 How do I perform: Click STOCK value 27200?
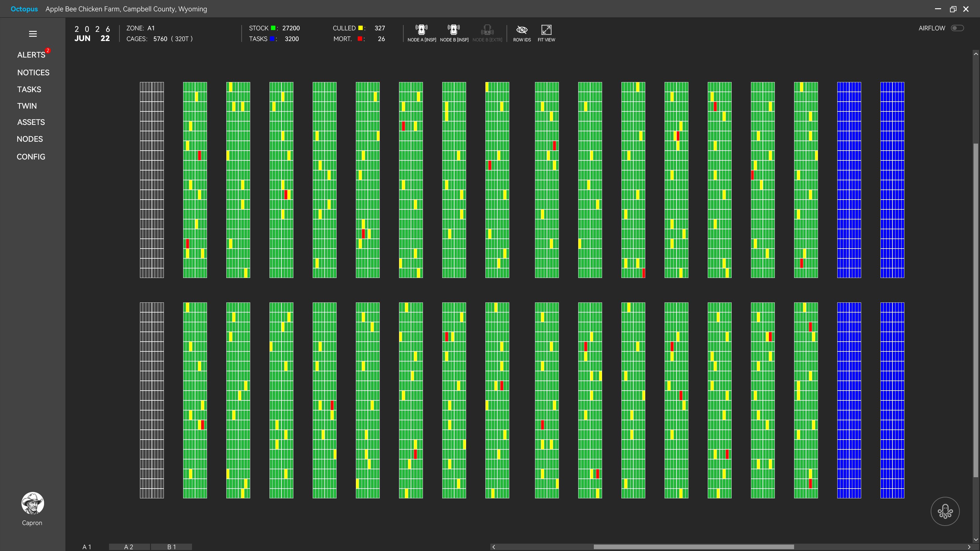(291, 28)
